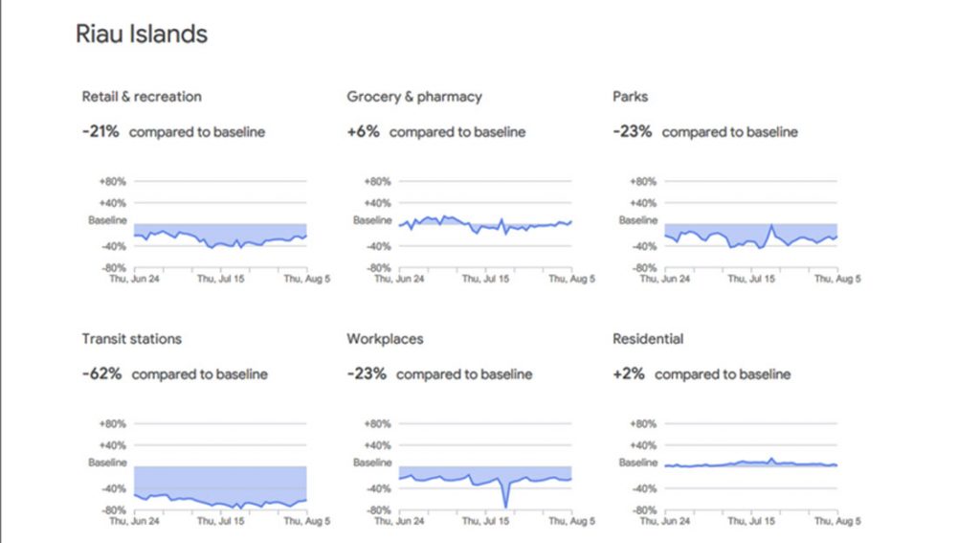This screenshot has width=980, height=543.
Task: Select the Retail & recreation heading
Action: click(142, 97)
